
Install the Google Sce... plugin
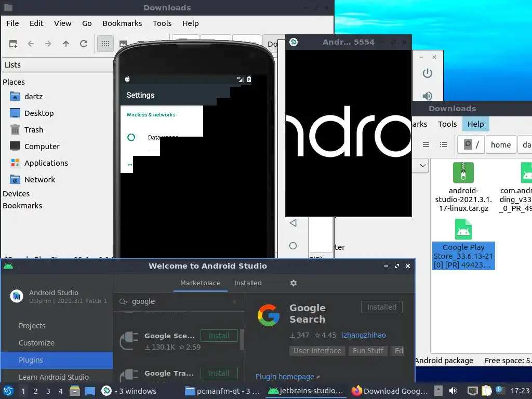219,336
